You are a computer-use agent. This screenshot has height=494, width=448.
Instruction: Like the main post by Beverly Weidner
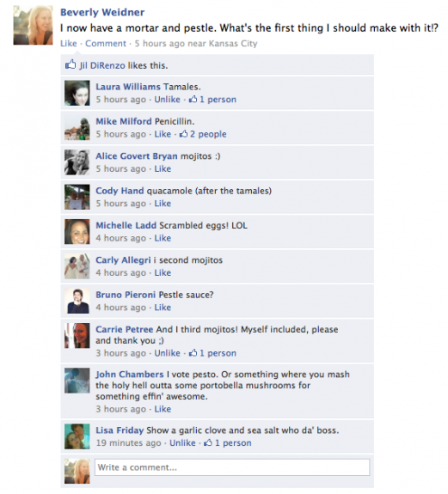pos(69,43)
